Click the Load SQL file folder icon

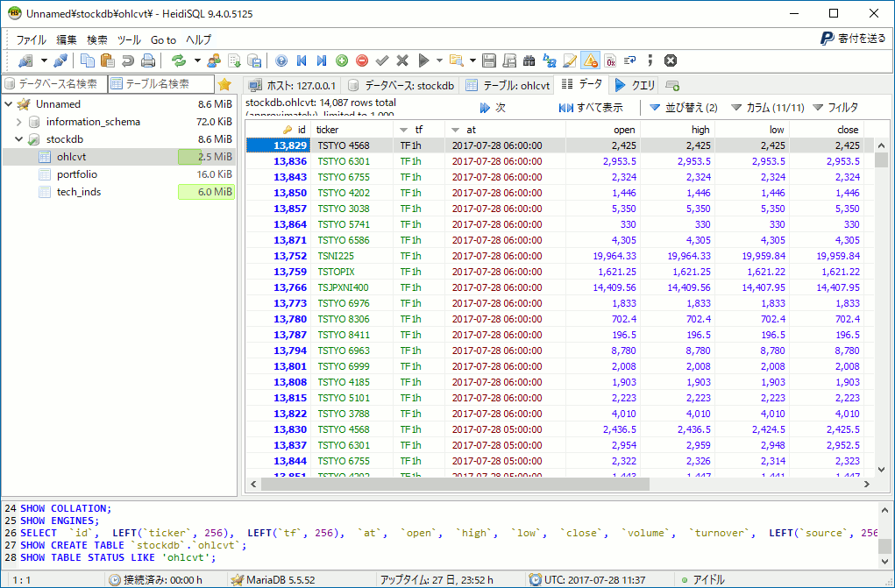[x=456, y=60]
